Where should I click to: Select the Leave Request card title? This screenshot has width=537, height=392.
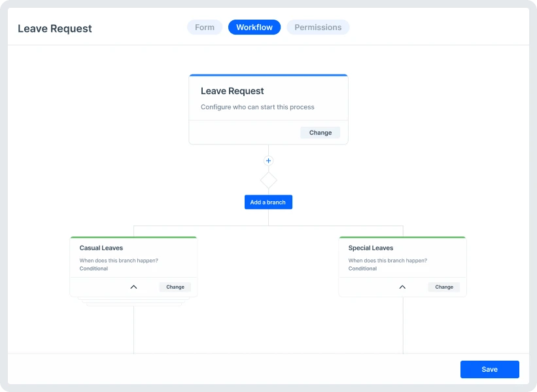pyautogui.click(x=232, y=91)
